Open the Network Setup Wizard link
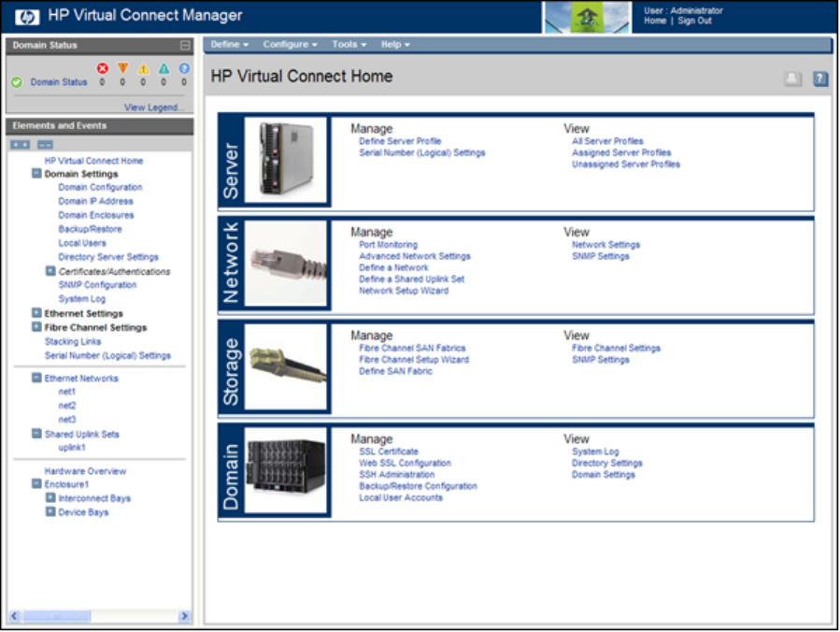Screen dimensions: 840x632 pos(404,291)
